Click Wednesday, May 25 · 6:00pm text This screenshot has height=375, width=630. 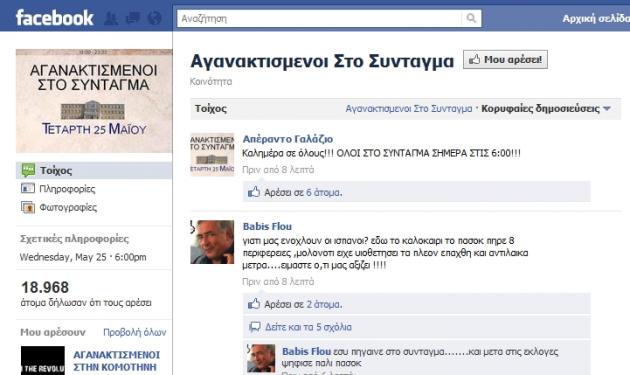[x=83, y=257]
